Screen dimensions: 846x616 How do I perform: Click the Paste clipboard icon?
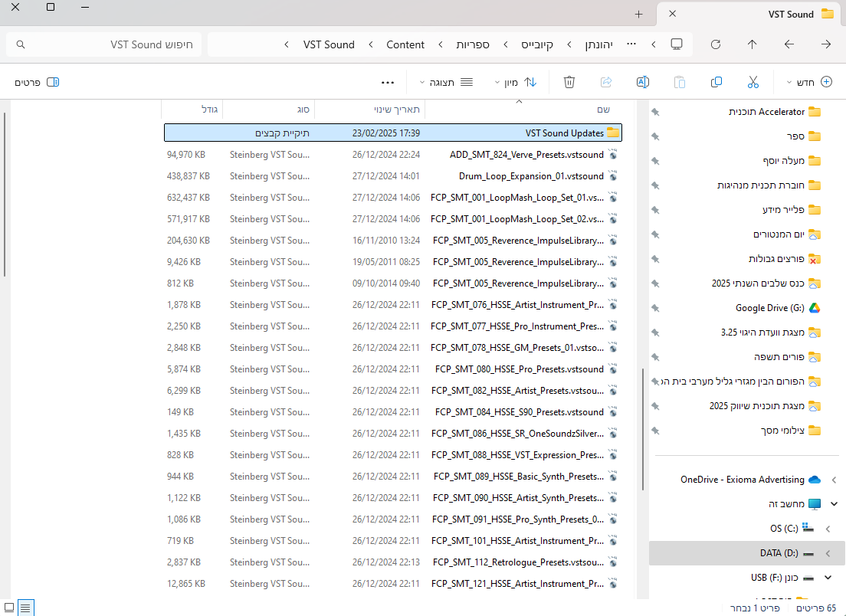tap(679, 82)
